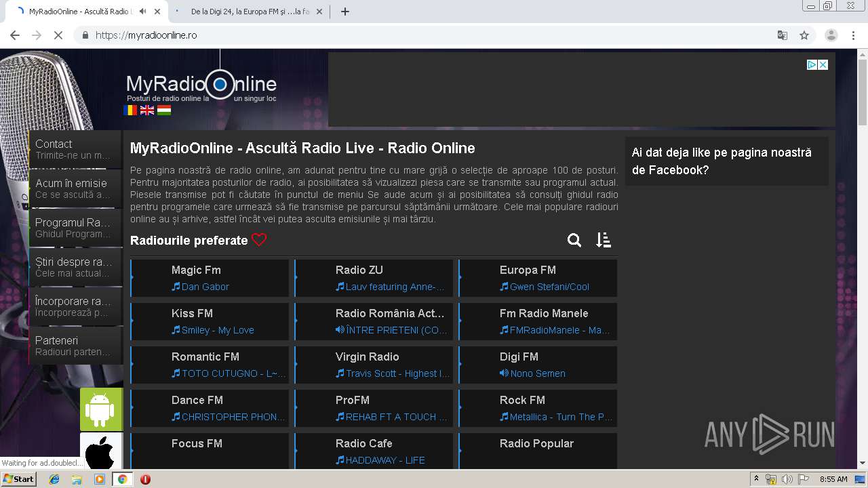
Task: Open the Contact sidebar menu item
Action: (75, 149)
